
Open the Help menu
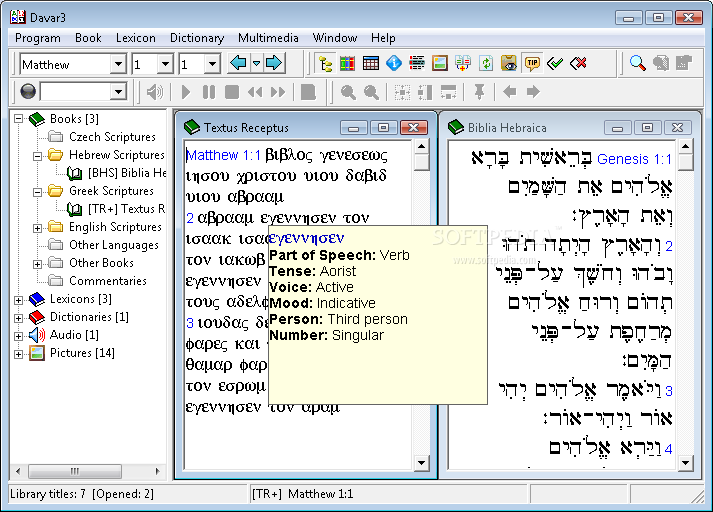[x=383, y=38]
